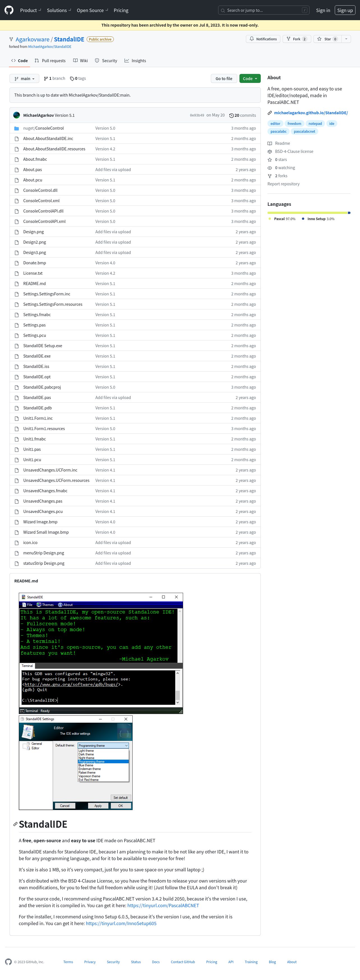Click the Go to file button
360x980 pixels.
pyautogui.click(x=224, y=78)
